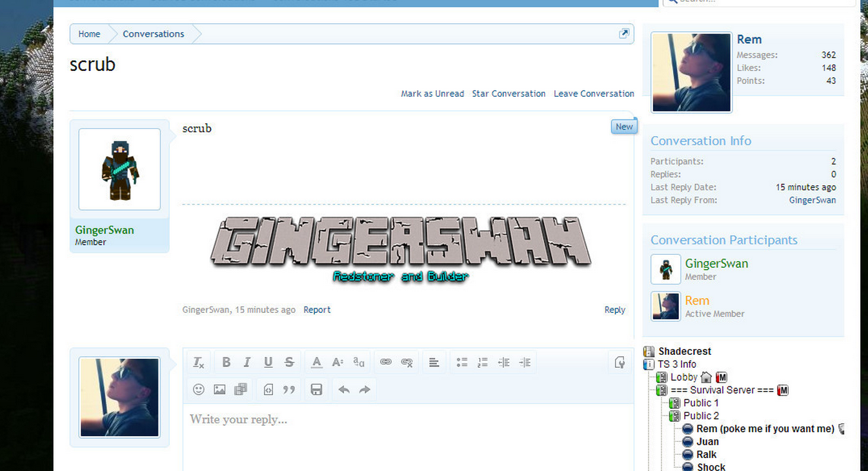This screenshot has width=868, height=471.
Task: Open the Last Reply From GingerSwan link
Action: pyautogui.click(x=812, y=200)
